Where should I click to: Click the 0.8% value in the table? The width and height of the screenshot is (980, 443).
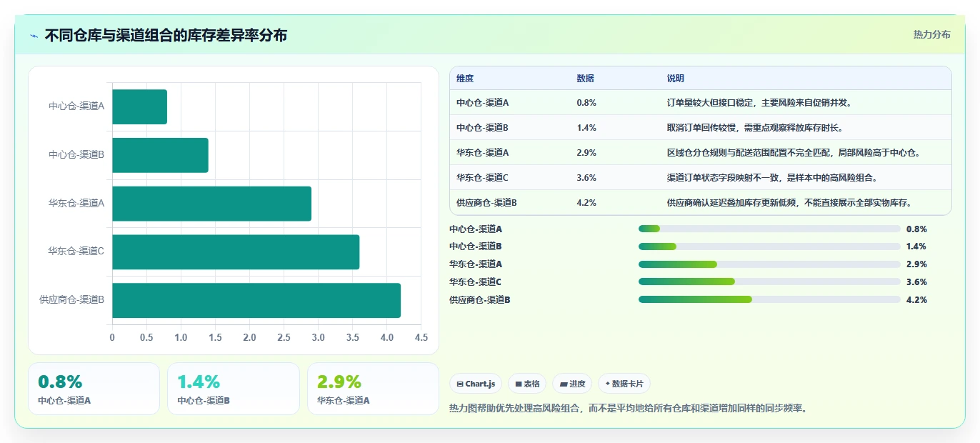[586, 103]
